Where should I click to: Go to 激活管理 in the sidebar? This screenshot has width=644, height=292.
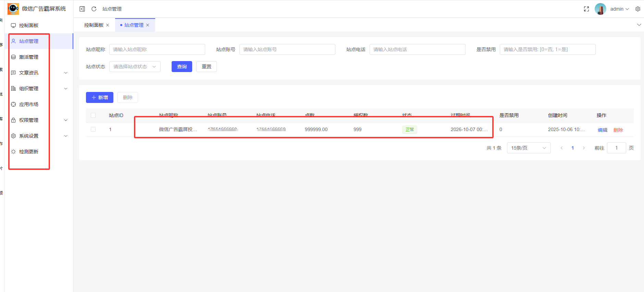click(x=29, y=57)
